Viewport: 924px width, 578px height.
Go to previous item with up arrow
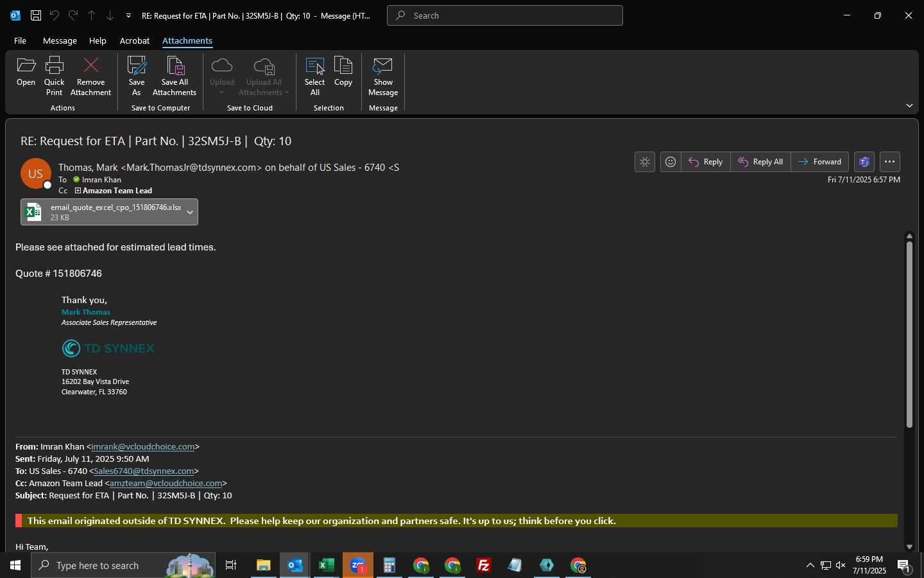pos(91,15)
